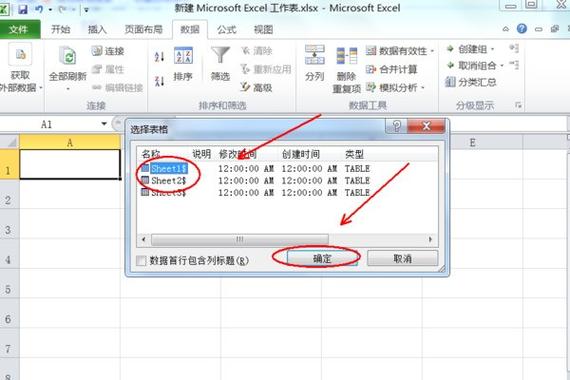Image resolution: width=570 pixels, height=380 pixels.
Task: Open the quick access toolbar customize dropdown
Action: tap(87, 10)
